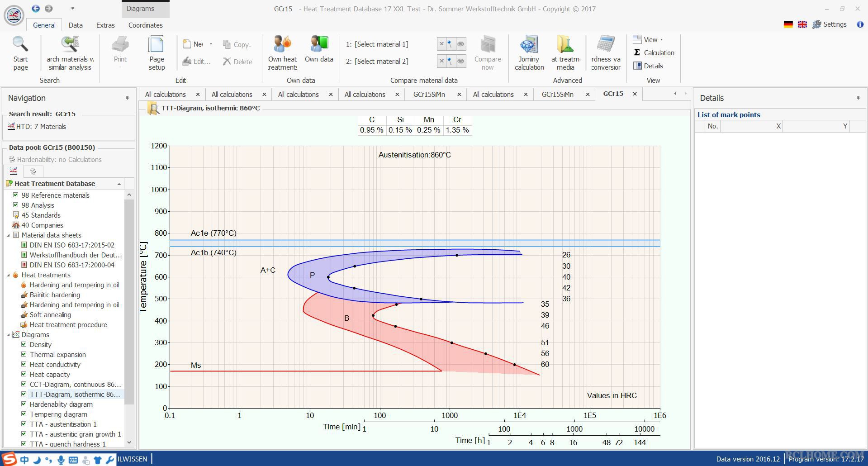The image size is (868, 466).
Task: Switch to the Data ribbon tab
Action: click(x=76, y=25)
